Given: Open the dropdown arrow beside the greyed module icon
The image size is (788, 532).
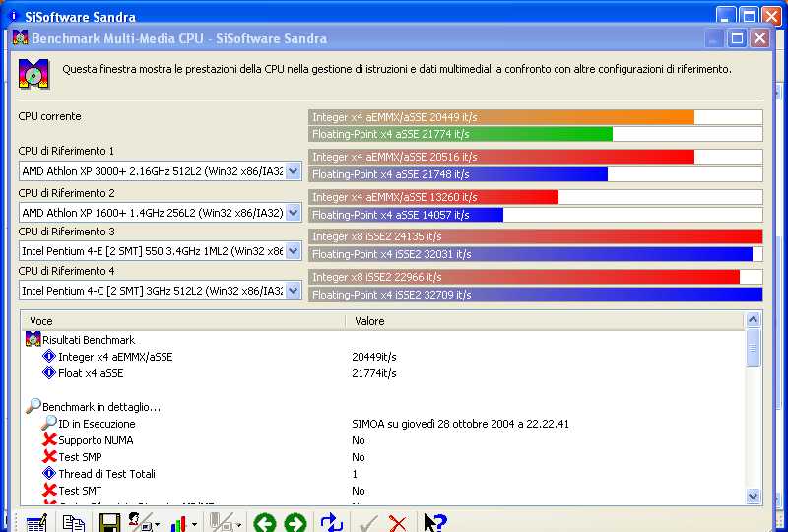Looking at the screenshot, I should 238,524.
